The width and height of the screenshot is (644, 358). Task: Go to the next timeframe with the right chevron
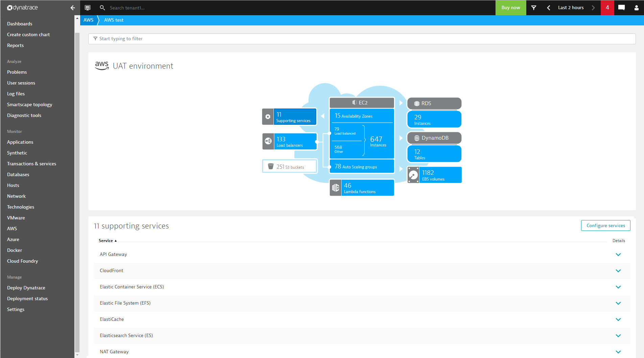[x=593, y=7]
